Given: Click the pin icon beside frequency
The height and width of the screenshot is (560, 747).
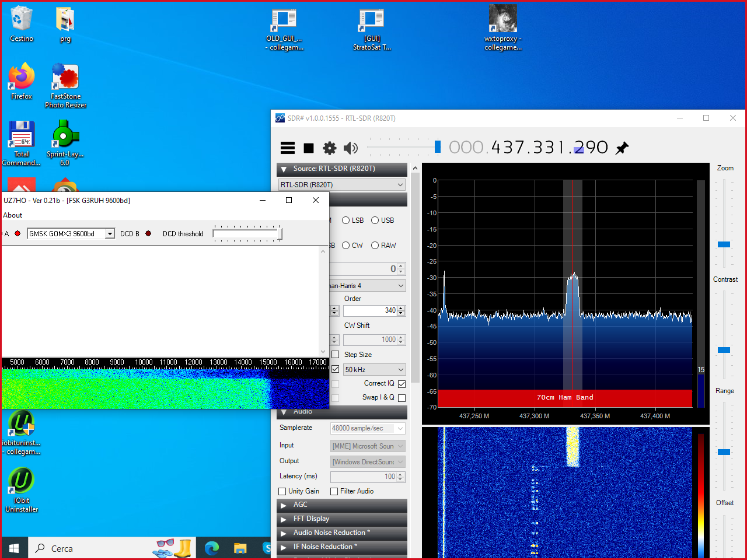Looking at the screenshot, I should point(622,148).
